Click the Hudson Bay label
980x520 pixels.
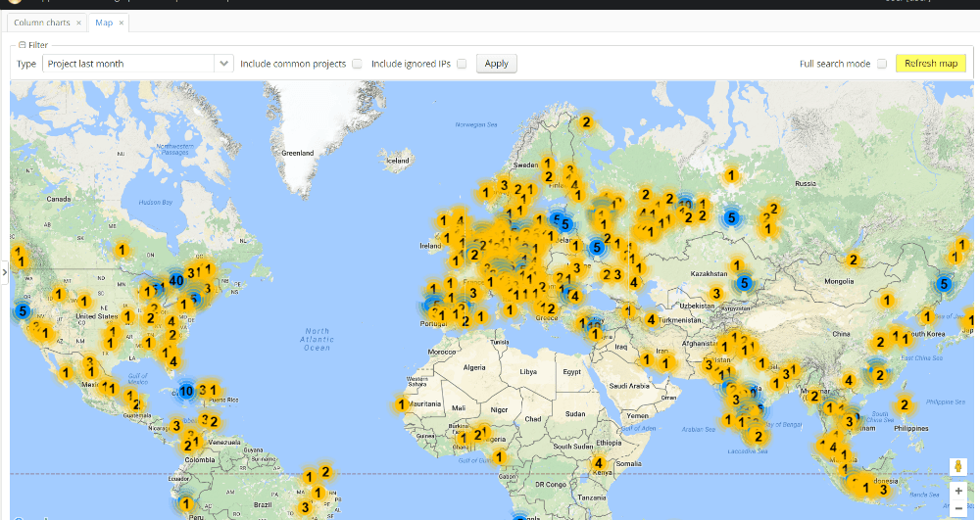coord(155,203)
